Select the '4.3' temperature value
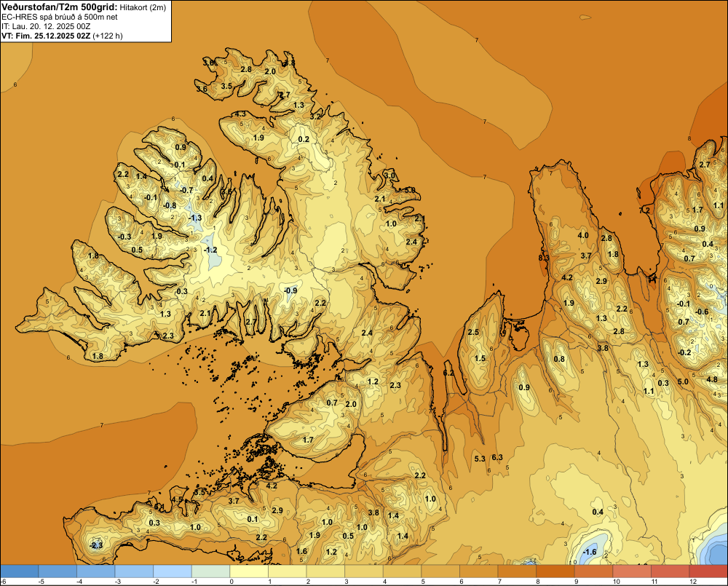Image resolution: width=728 pixels, height=586 pixels. coord(240,114)
